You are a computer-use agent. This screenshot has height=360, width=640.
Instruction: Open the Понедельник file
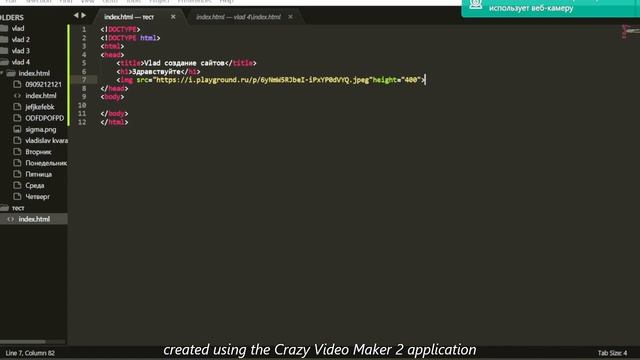[x=46, y=163]
